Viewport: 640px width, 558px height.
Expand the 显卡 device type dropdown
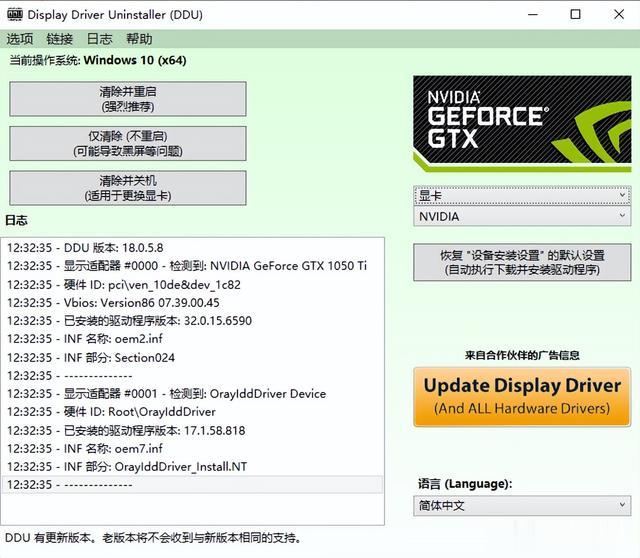point(522,196)
